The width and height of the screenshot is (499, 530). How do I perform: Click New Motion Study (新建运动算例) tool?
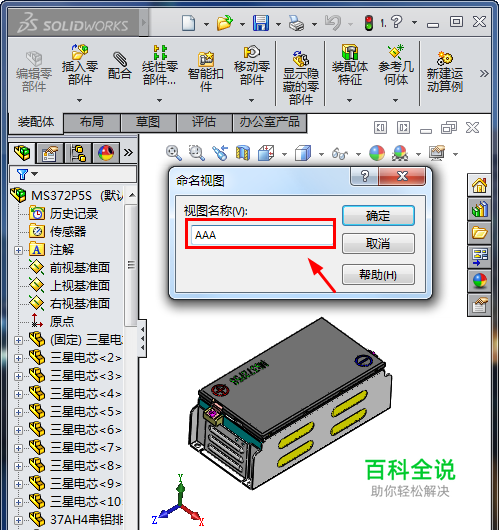click(x=445, y=72)
